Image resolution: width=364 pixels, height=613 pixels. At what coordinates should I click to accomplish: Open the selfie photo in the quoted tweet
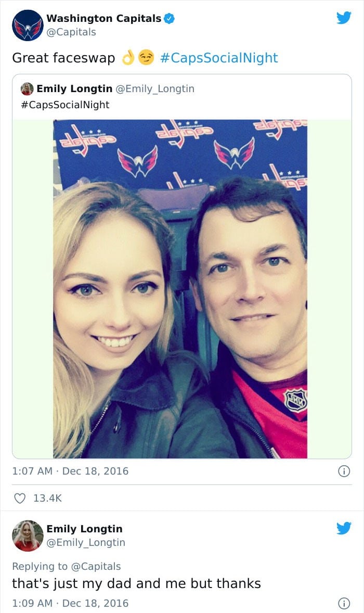pyautogui.click(x=180, y=289)
